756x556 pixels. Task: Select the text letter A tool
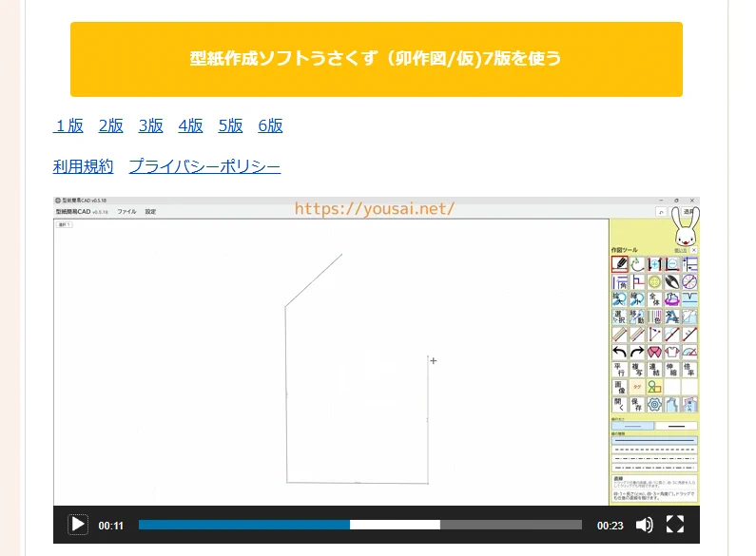click(672, 317)
